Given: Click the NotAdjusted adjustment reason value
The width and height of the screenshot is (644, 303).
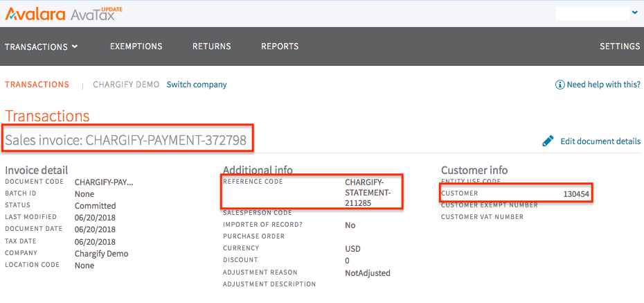Looking at the screenshot, I should tap(368, 273).
